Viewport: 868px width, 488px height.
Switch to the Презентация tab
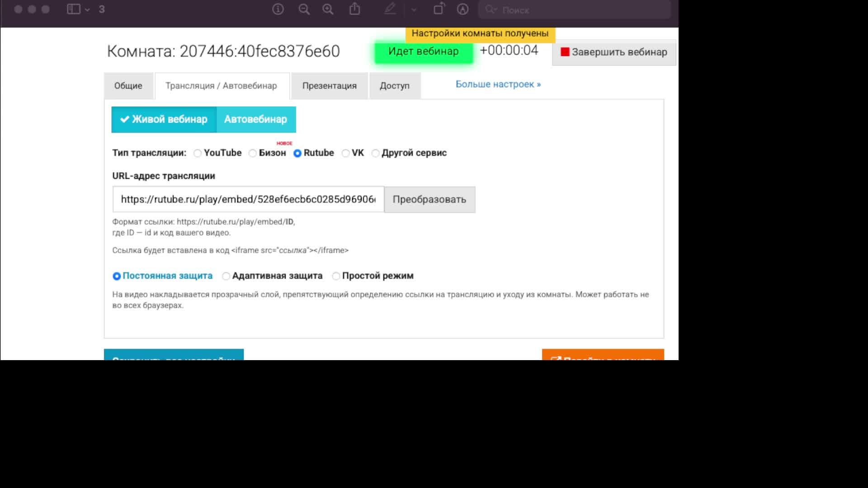coord(329,86)
